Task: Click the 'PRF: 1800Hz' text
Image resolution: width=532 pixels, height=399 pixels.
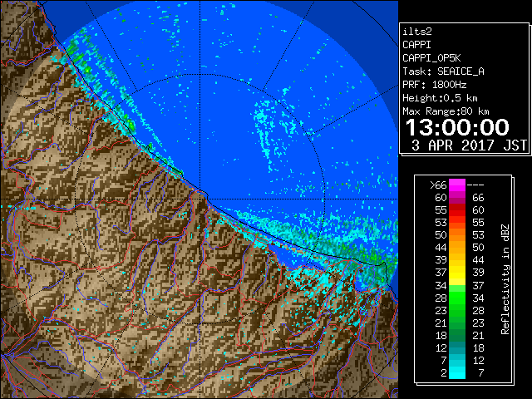Action: click(434, 85)
